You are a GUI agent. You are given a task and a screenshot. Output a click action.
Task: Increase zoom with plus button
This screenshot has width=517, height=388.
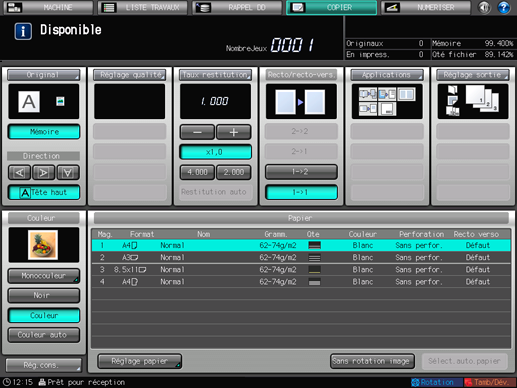(234, 132)
